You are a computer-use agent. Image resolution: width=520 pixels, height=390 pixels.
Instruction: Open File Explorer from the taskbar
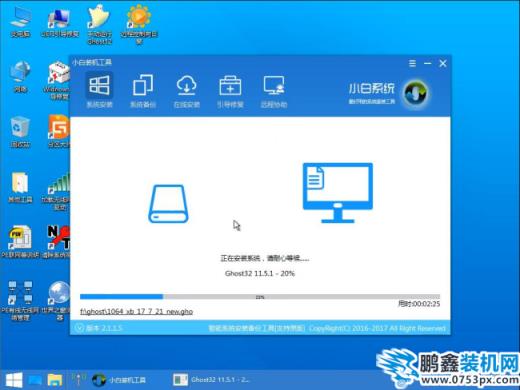pyautogui.click(x=55, y=380)
